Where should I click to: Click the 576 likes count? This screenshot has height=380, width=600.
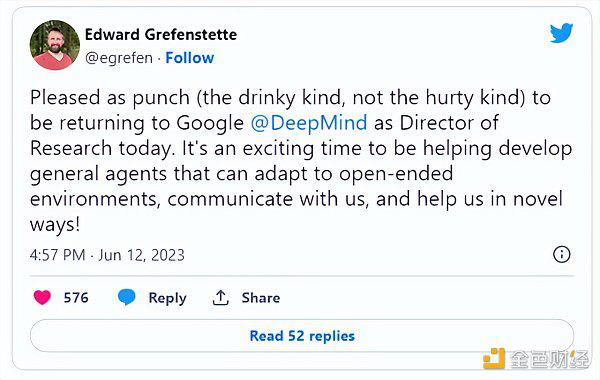[x=76, y=298]
